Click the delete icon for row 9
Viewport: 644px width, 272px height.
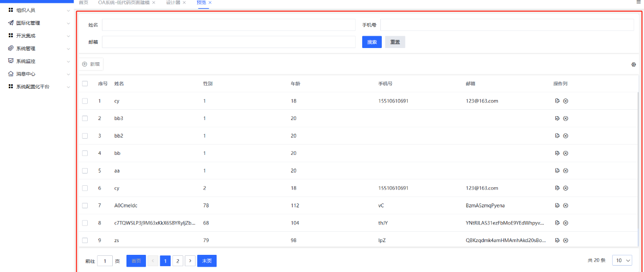(566, 240)
